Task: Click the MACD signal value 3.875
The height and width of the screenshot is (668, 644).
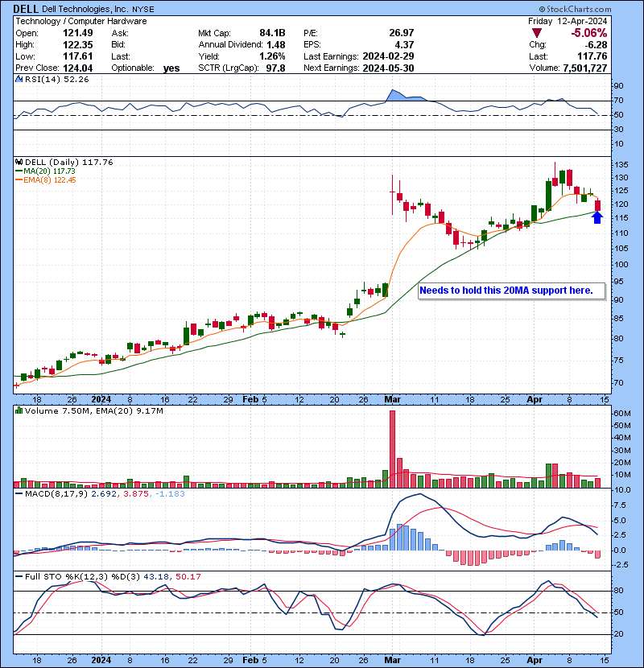Action: (136, 493)
